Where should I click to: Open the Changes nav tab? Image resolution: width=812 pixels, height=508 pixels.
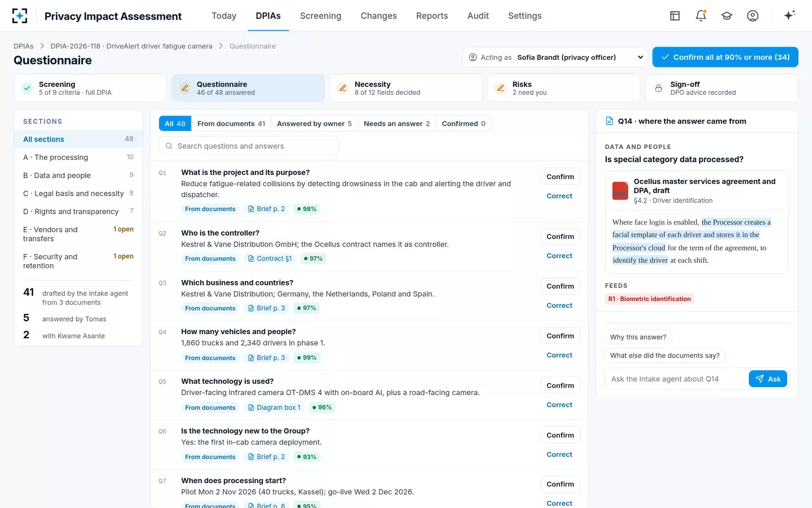379,16
